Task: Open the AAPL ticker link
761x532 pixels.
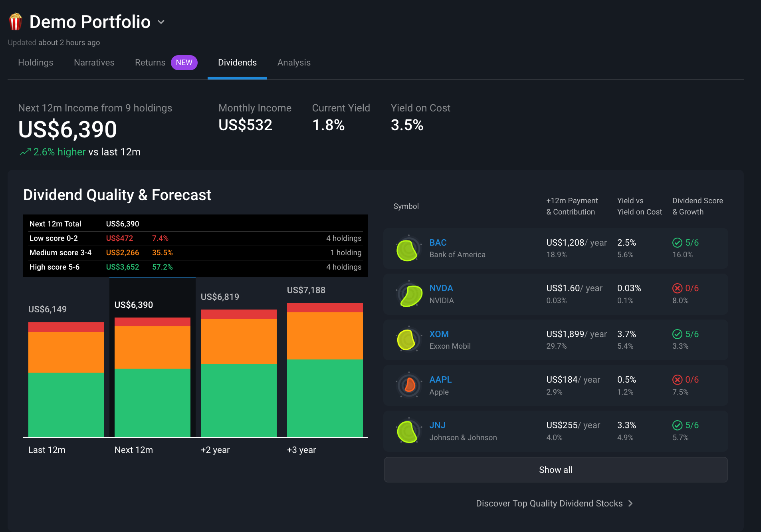Action: click(440, 379)
